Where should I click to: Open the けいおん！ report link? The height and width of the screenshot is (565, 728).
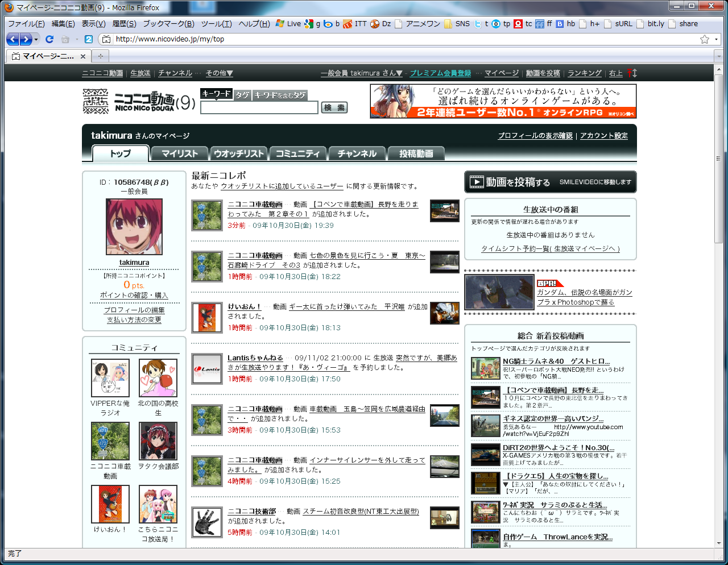coord(244,307)
